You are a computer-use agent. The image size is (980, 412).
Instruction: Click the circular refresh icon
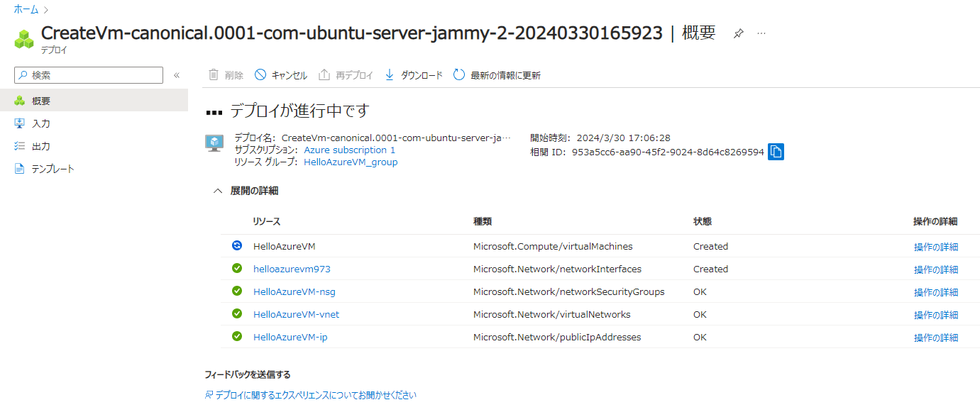459,75
